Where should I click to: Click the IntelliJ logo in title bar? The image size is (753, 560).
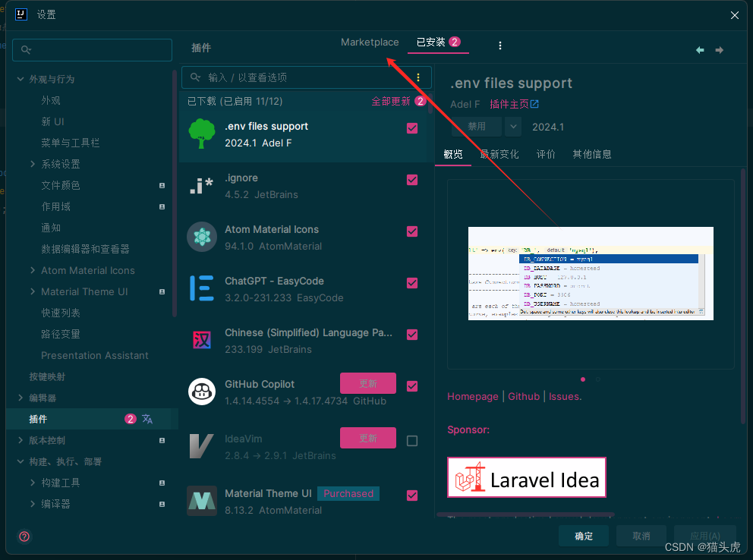[x=20, y=14]
